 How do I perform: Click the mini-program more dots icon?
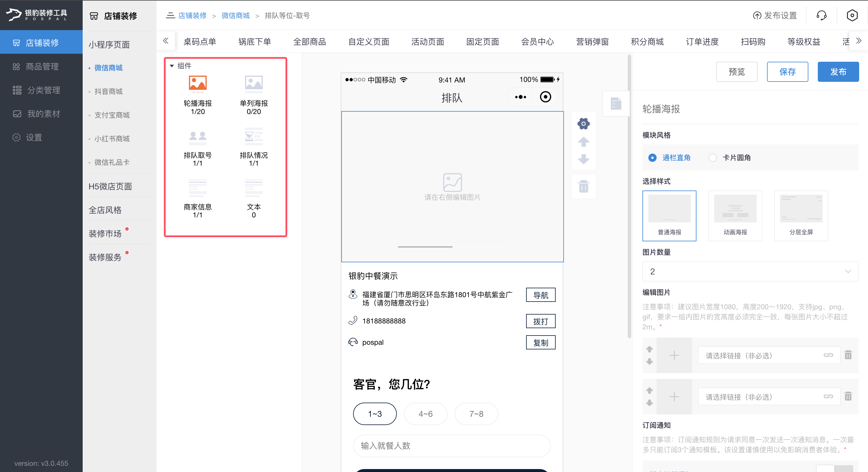520,97
